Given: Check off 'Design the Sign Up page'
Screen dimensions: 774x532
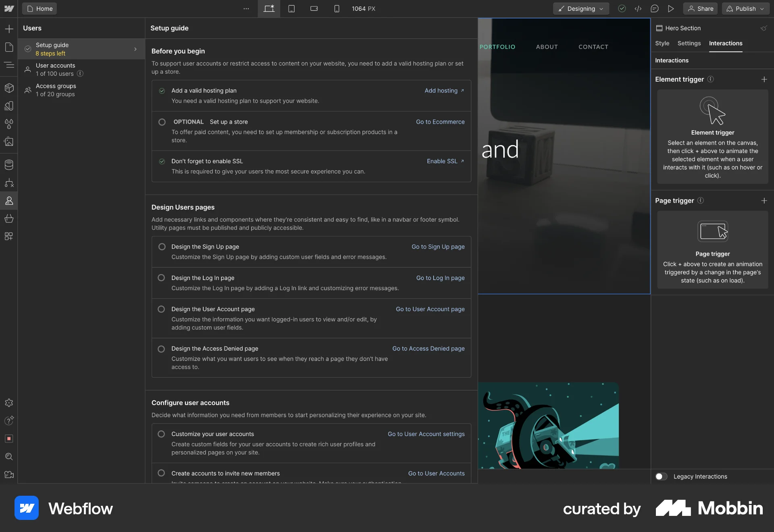Looking at the screenshot, I should point(162,247).
